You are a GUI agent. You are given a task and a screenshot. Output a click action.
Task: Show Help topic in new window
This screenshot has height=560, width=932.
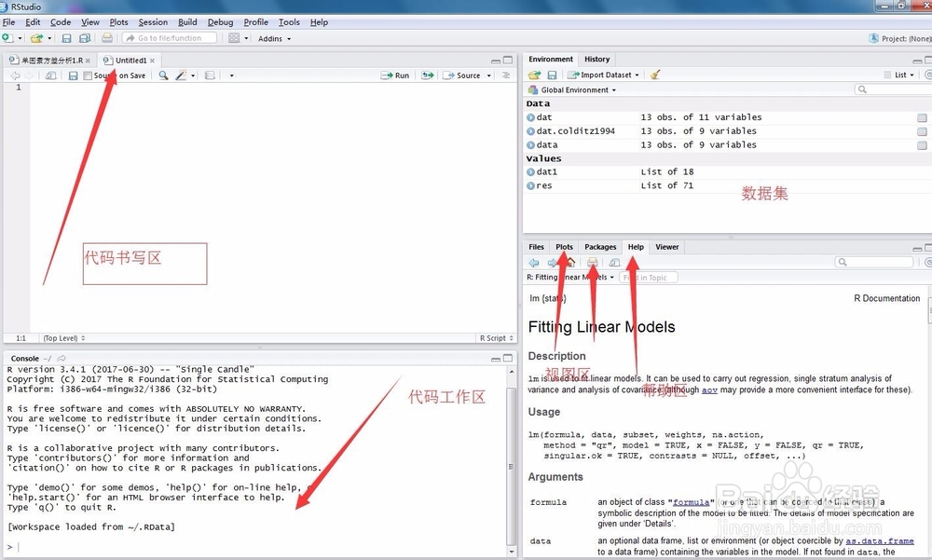[x=614, y=262]
